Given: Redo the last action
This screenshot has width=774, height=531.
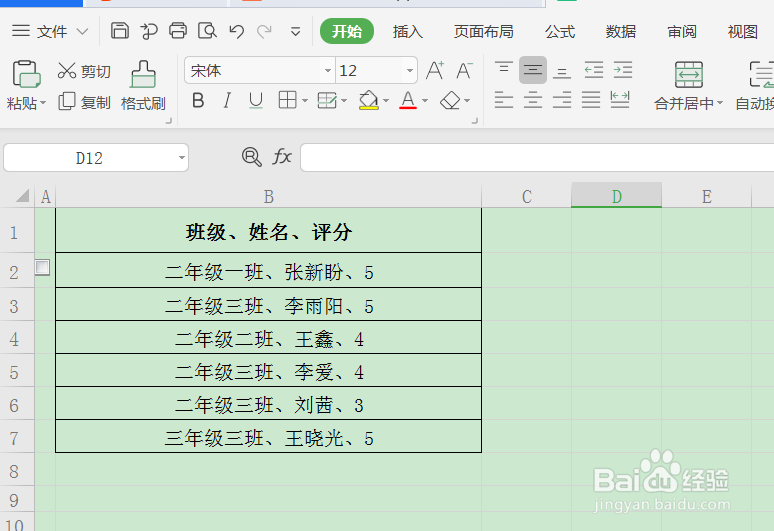Looking at the screenshot, I should coord(265,32).
